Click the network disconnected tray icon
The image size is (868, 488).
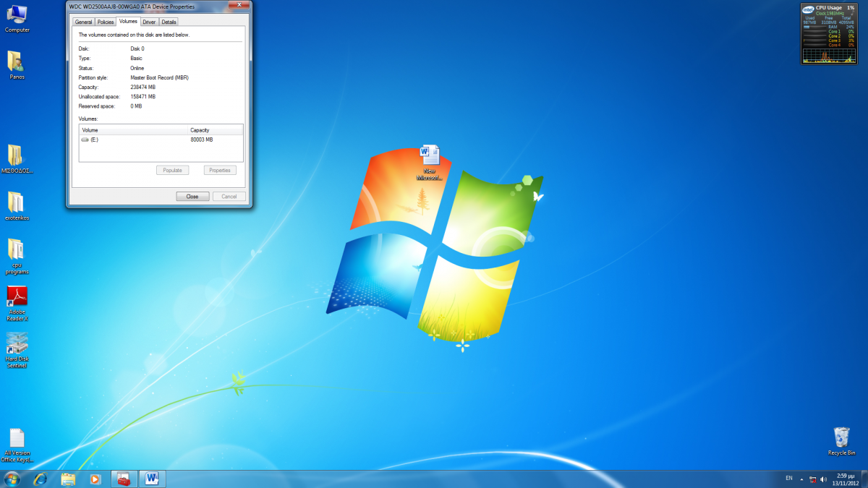pos(812,479)
